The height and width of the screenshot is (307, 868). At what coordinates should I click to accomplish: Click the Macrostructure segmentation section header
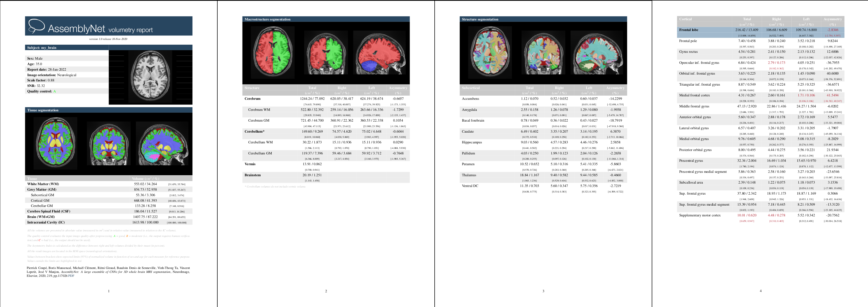click(x=267, y=19)
